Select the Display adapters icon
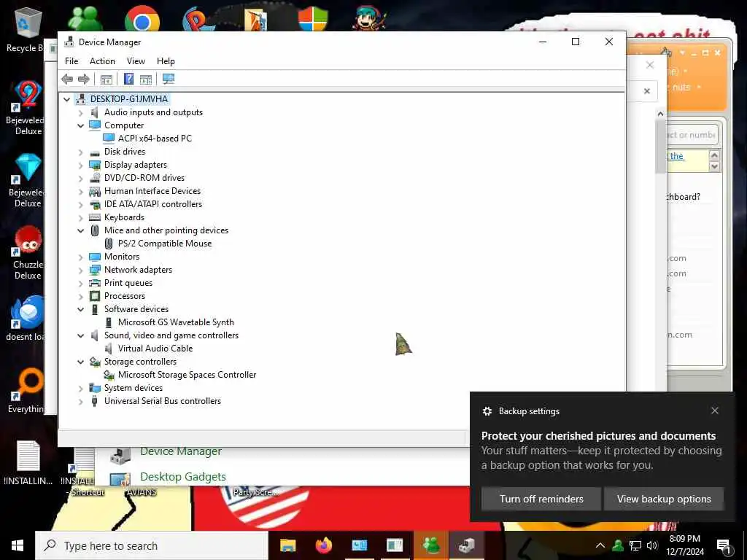 (x=95, y=165)
